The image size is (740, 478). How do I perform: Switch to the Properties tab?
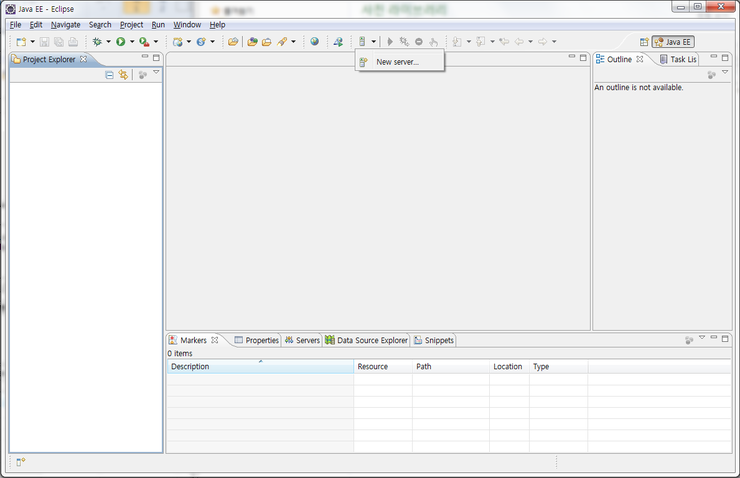257,340
